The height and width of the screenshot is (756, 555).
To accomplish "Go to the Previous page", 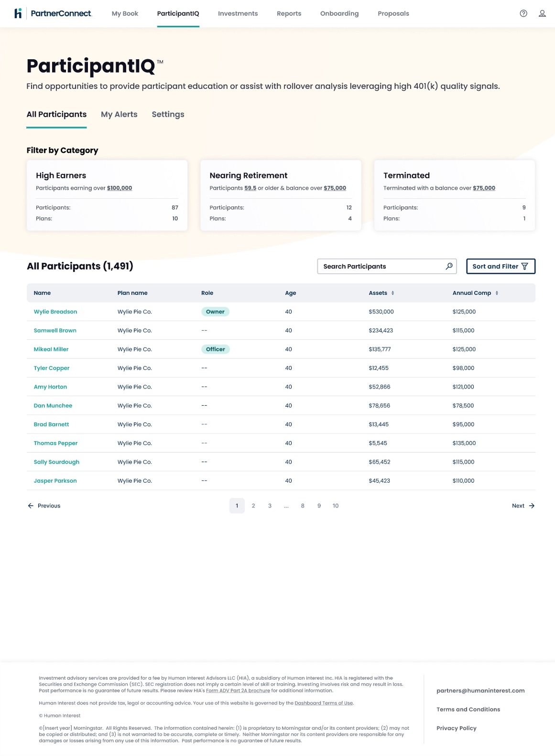I will click(x=44, y=506).
